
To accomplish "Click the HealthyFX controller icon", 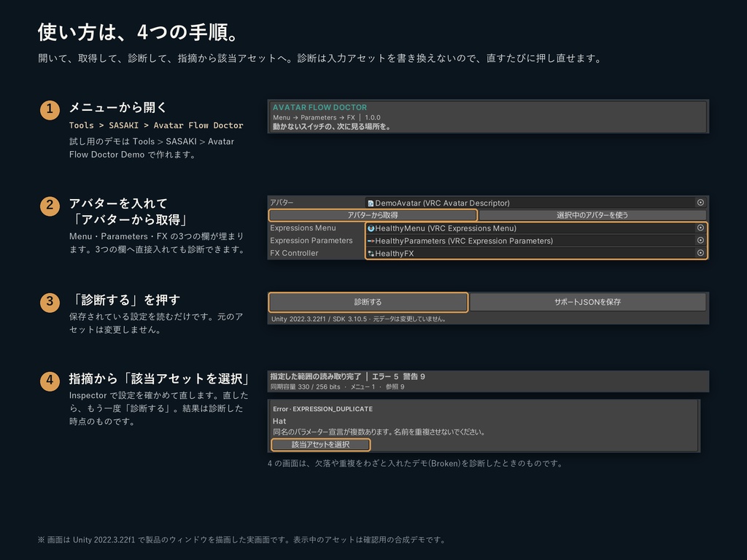I will point(371,253).
